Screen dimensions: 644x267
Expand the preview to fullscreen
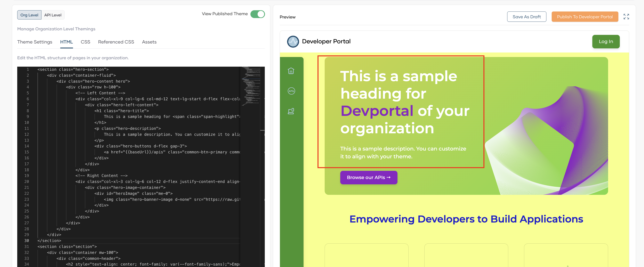pyautogui.click(x=627, y=16)
